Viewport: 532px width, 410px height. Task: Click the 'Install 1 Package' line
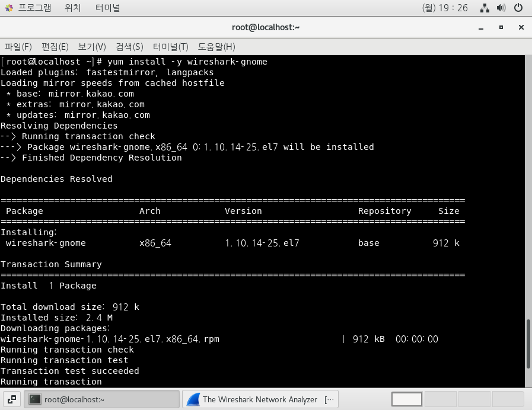click(x=49, y=286)
